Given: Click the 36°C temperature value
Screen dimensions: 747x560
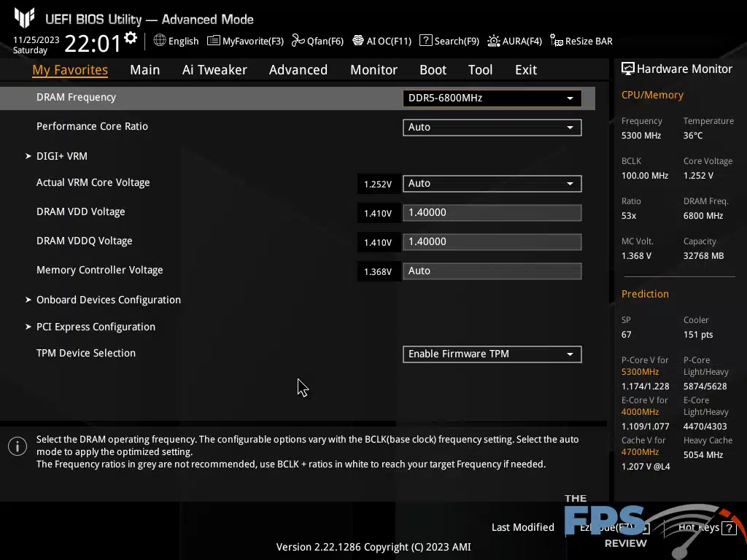Looking at the screenshot, I should tap(693, 136).
